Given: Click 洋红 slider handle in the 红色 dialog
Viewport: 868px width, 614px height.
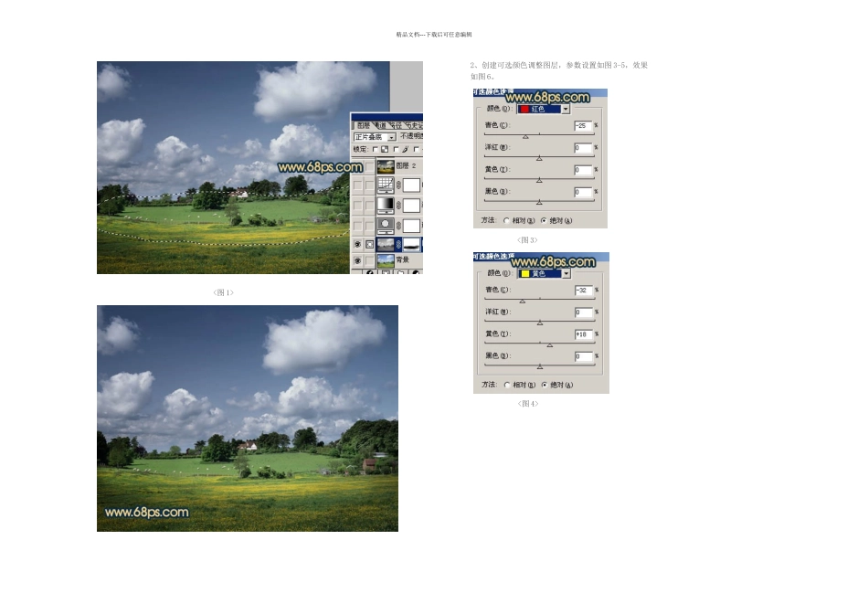Looking at the screenshot, I should pos(539,158).
